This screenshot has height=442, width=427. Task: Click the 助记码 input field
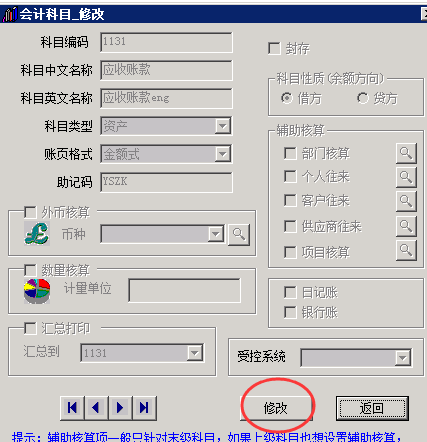pyautogui.click(x=166, y=182)
